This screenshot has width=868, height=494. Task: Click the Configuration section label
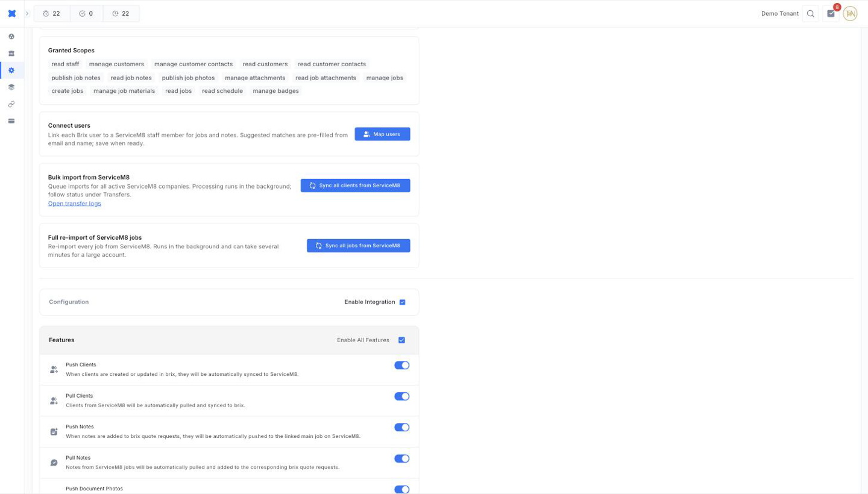click(x=69, y=302)
